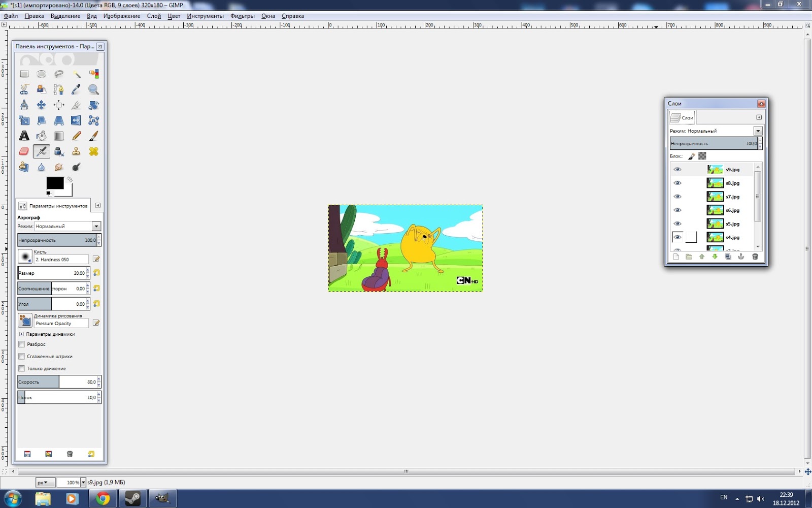Select the Paths pen tool

[x=59, y=89]
